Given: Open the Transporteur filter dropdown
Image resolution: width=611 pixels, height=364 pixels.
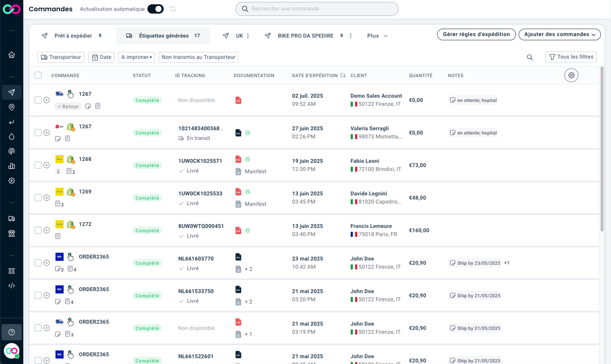Looking at the screenshot, I should [x=61, y=58].
